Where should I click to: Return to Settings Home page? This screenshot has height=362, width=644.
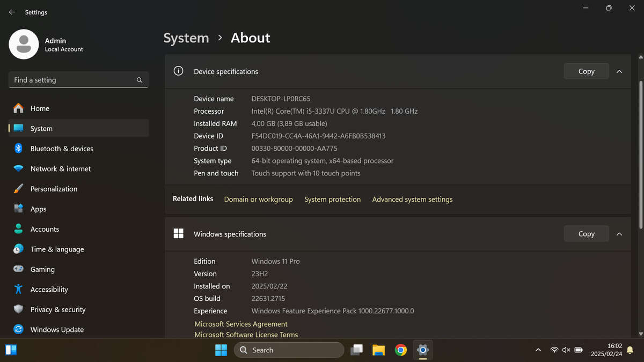click(x=40, y=108)
